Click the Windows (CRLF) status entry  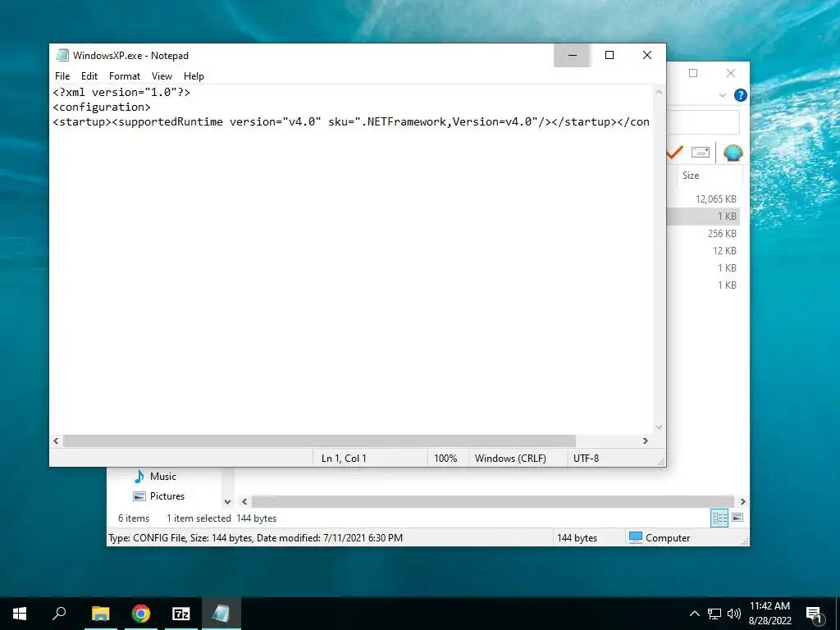(510, 458)
